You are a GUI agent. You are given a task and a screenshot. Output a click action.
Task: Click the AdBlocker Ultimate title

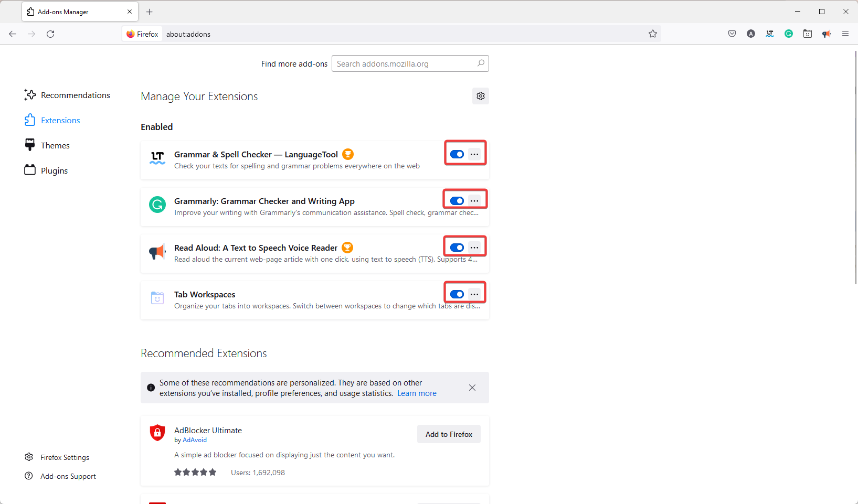click(x=208, y=430)
